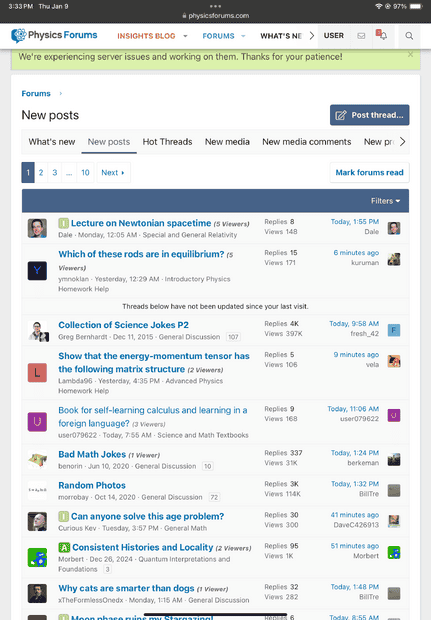This screenshot has height=620, width=431.
Task: Open the search magnifier icon
Action: pos(409,36)
